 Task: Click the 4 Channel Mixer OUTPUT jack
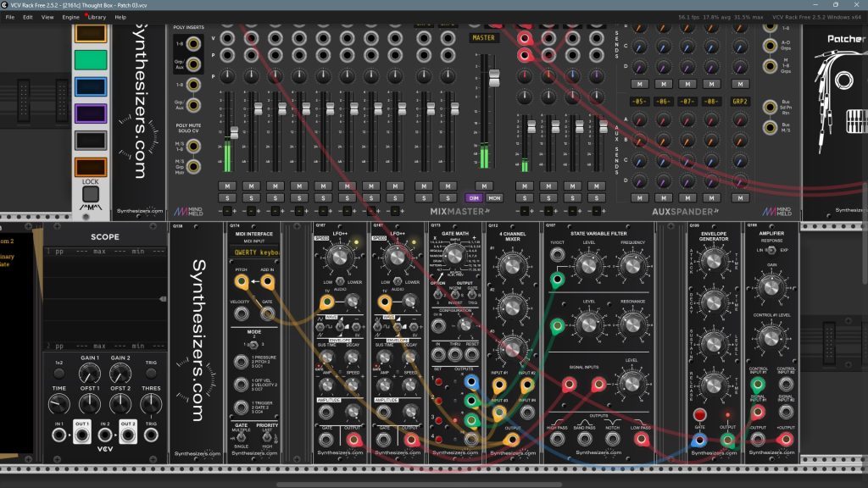coord(512,440)
